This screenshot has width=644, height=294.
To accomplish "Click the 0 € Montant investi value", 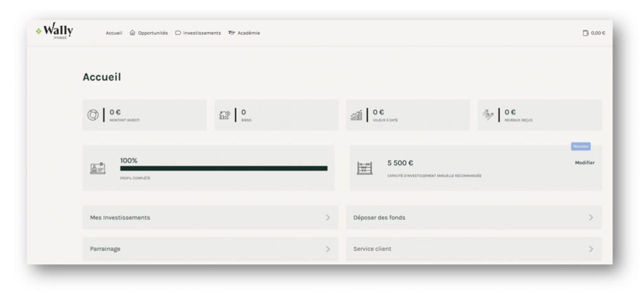I will (115, 112).
